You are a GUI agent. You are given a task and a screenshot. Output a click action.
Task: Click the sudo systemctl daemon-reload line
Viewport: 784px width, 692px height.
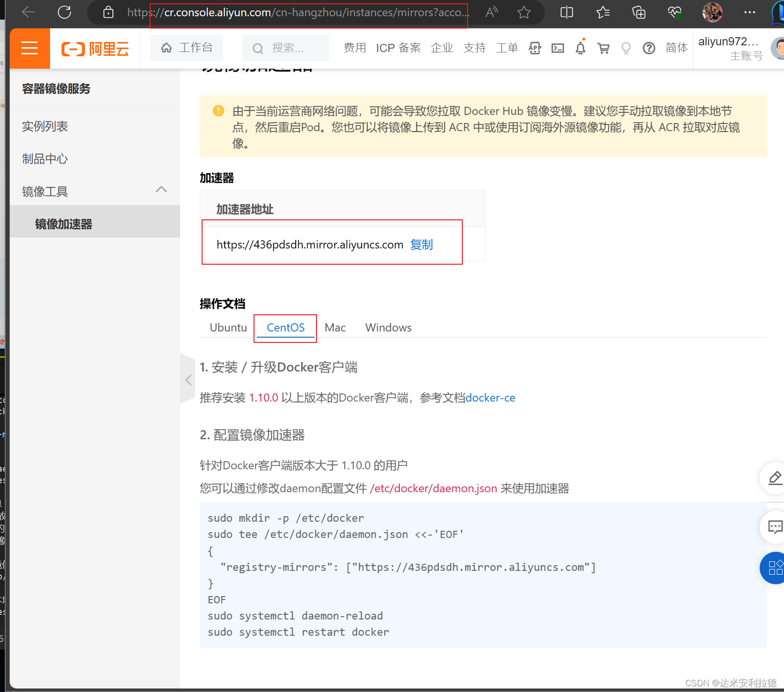point(295,616)
